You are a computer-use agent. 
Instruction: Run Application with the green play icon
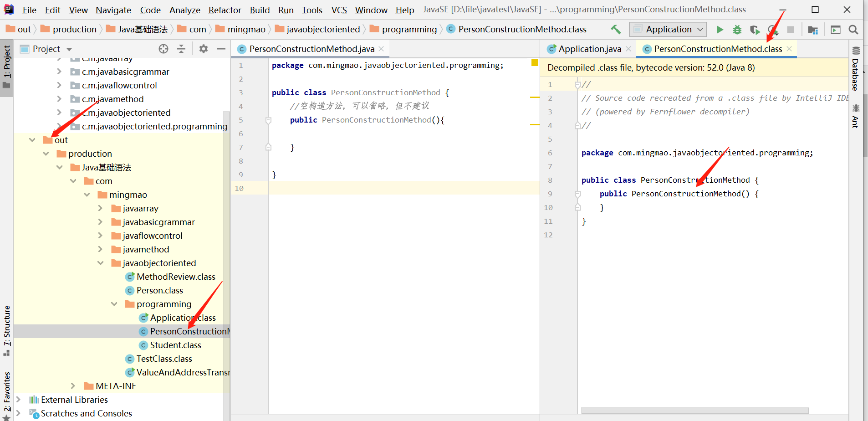pyautogui.click(x=720, y=30)
